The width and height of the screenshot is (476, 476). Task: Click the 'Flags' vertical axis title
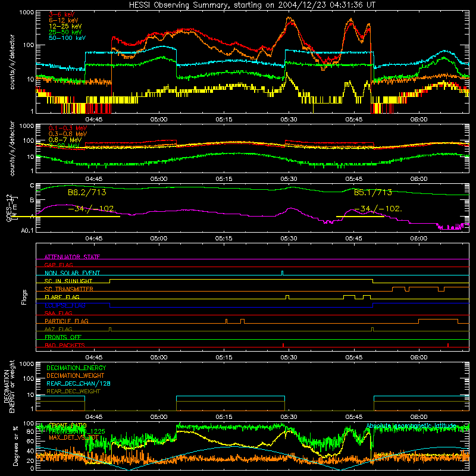pos(24,297)
